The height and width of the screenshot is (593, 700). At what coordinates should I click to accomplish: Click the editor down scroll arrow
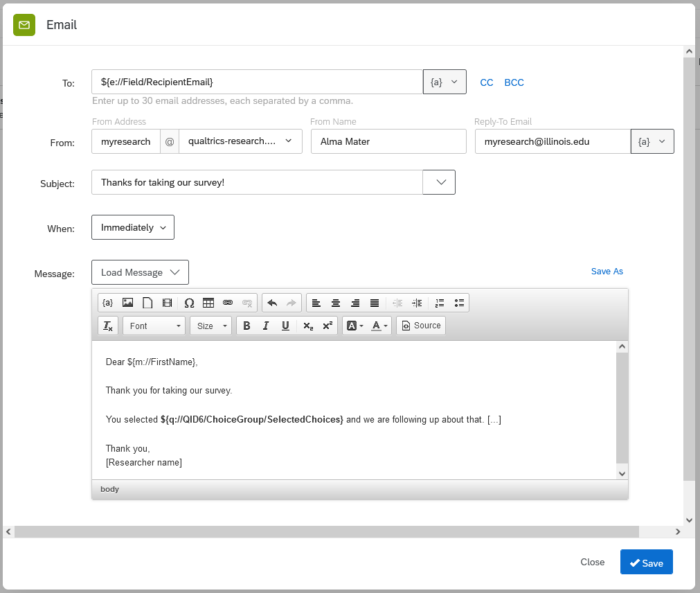pyautogui.click(x=622, y=473)
